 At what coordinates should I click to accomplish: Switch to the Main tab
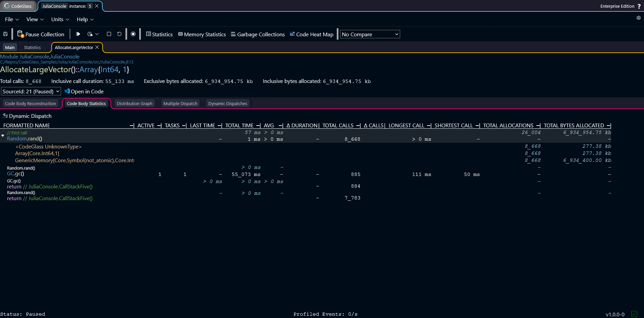pyautogui.click(x=10, y=47)
